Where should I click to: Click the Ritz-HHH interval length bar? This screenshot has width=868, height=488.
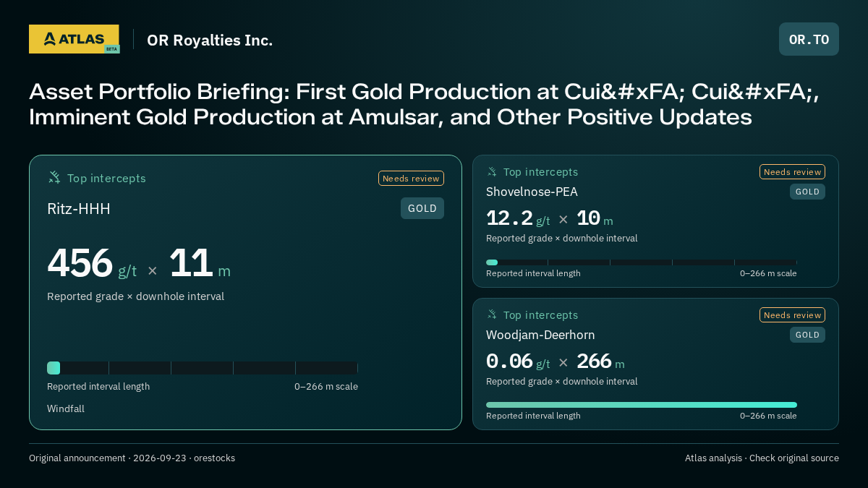pyautogui.click(x=203, y=368)
